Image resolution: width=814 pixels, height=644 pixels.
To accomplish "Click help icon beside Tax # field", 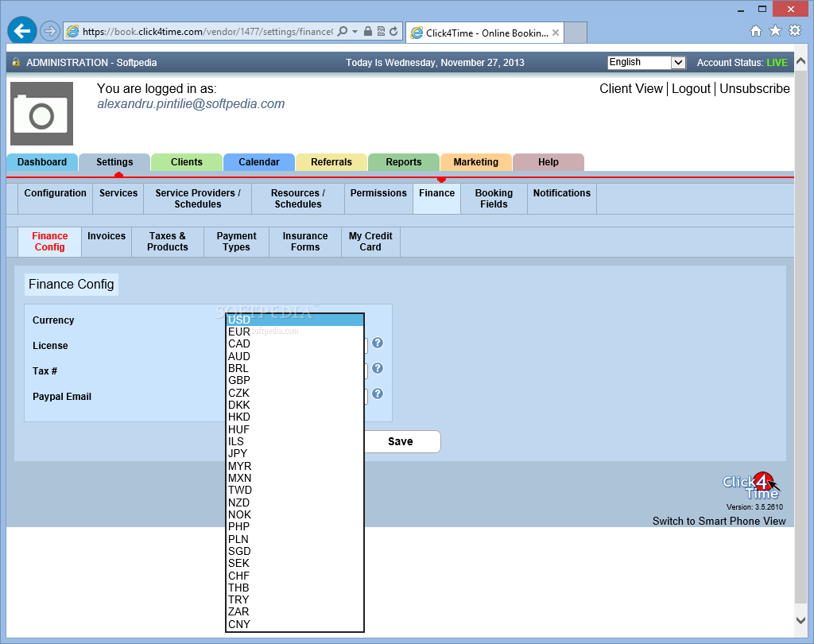I will (378, 368).
